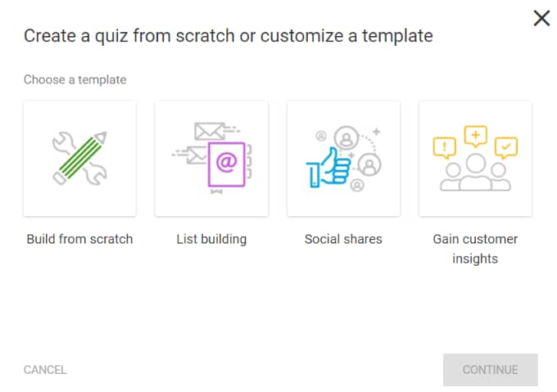The image size is (557, 392).
Task: Click the yellow checkmark speech bubble
Action: point(506,147)
